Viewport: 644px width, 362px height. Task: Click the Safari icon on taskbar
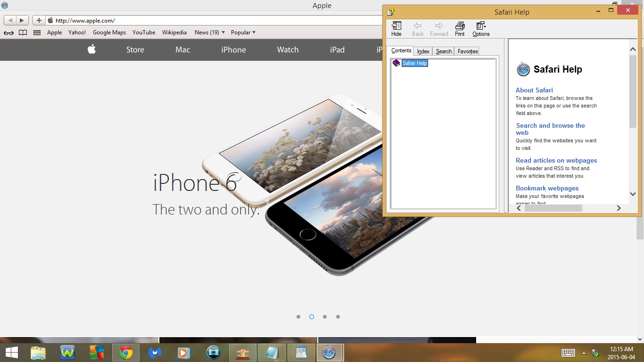tap(329, 353)
